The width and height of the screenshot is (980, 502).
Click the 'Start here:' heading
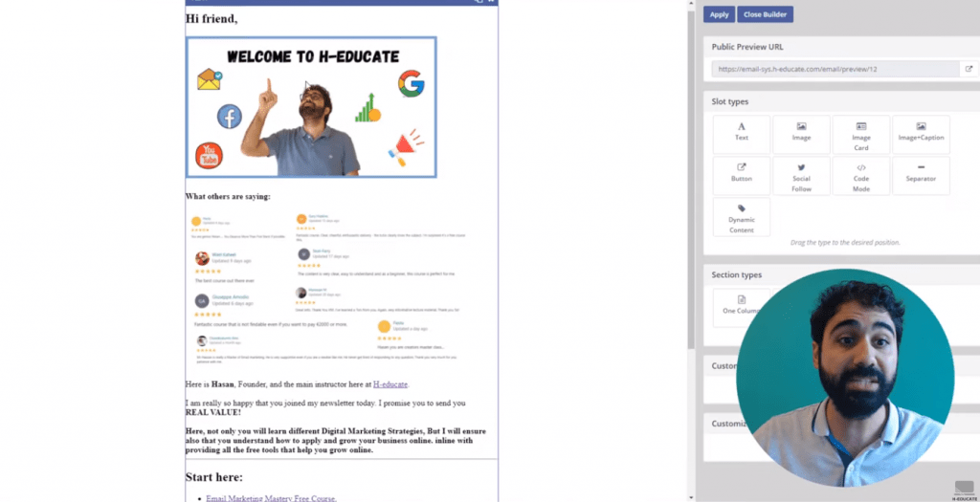pos(214,477)
